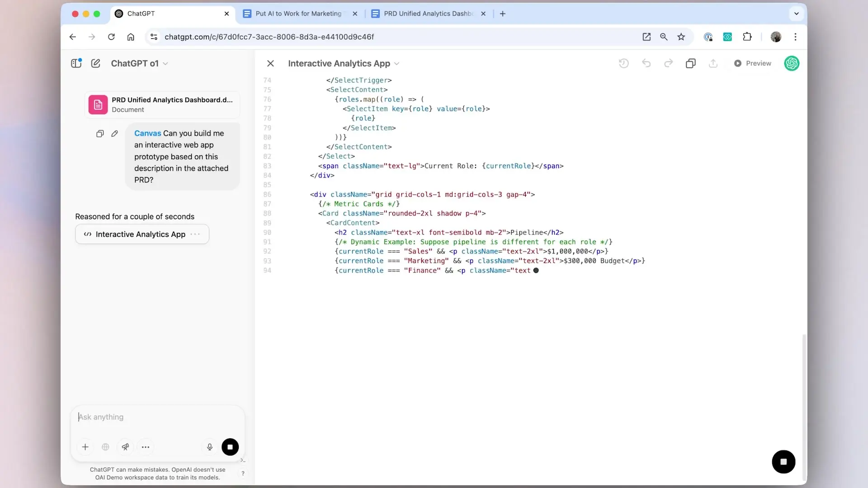Viewport: 868px width, 488px height.
Task: Open a new browser tab
Action: coord(503,14)
